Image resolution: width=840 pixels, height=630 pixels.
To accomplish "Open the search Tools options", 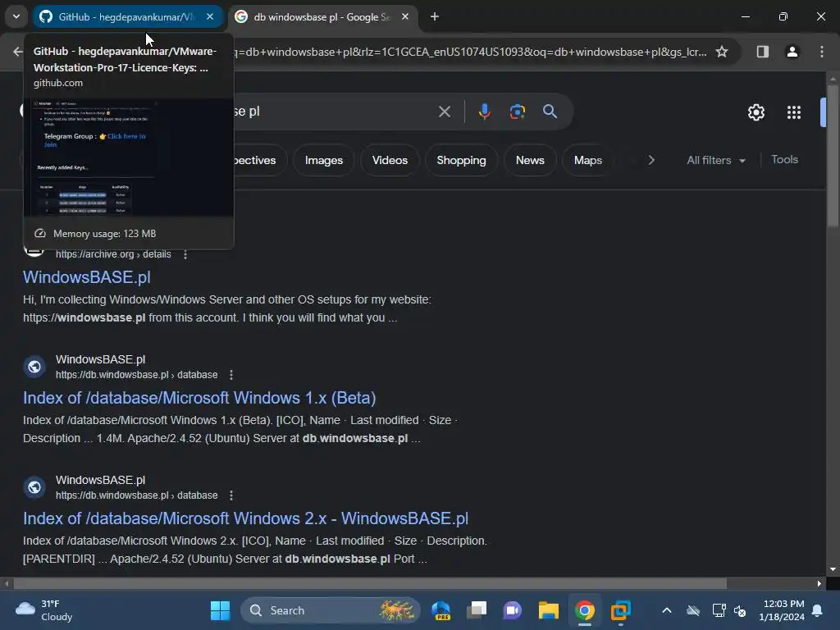I will [x=784, y=160].
